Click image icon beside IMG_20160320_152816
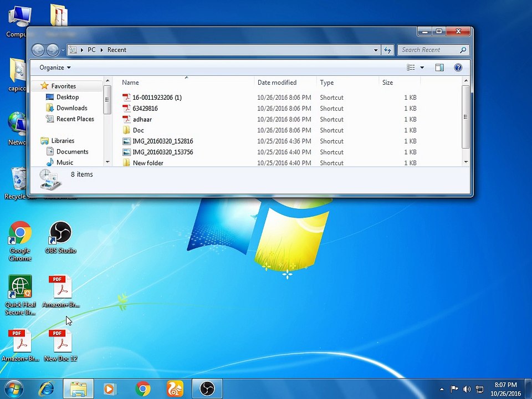This screenshot has height=399, width=532. [126, 141]
